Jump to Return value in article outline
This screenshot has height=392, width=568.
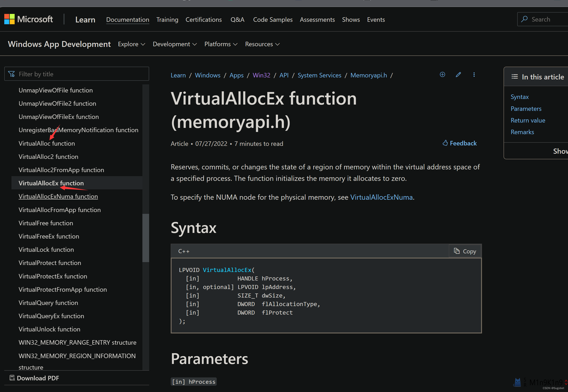[528, 120]
